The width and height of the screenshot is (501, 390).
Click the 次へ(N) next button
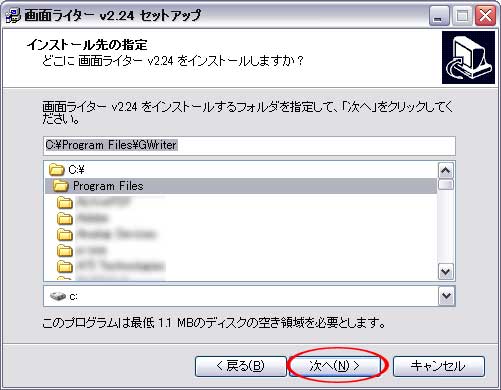(x=334, y=366)
